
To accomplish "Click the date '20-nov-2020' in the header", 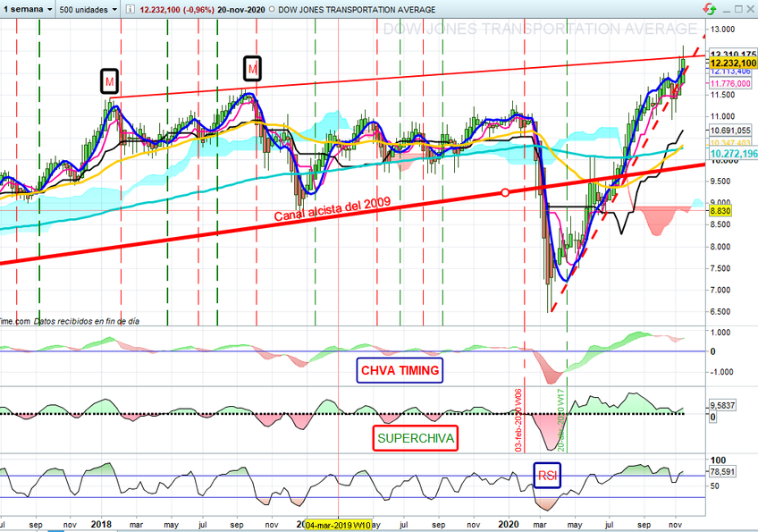I will point(240,10).
